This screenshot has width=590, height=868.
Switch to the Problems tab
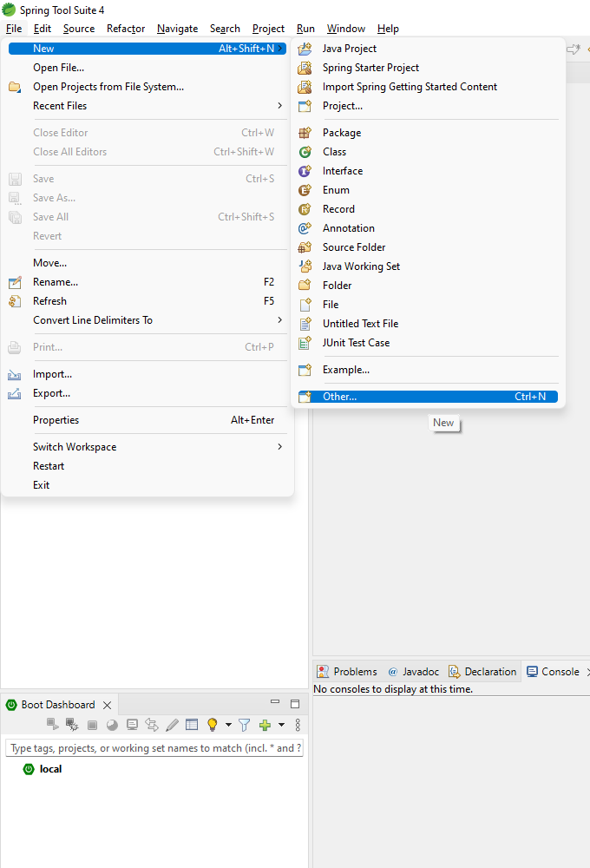347,672
